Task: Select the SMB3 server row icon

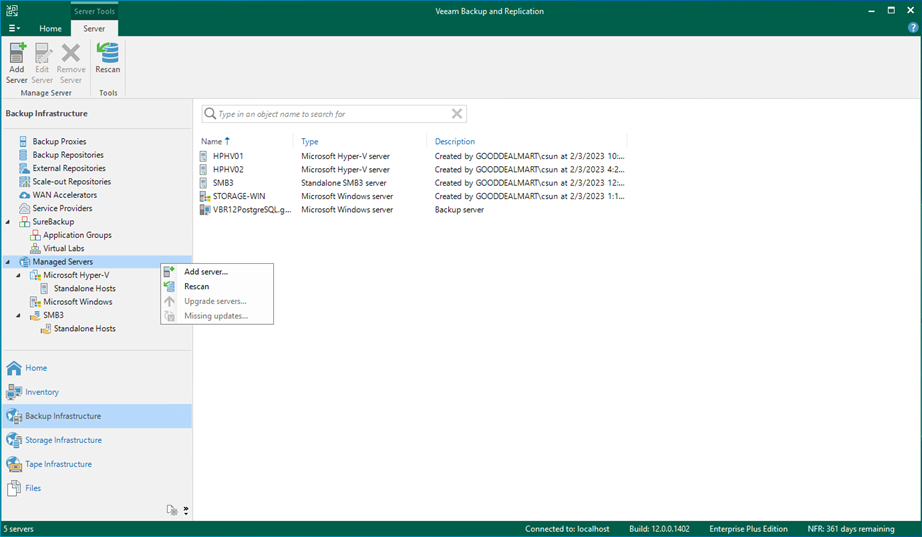Action: click(204, 183)
